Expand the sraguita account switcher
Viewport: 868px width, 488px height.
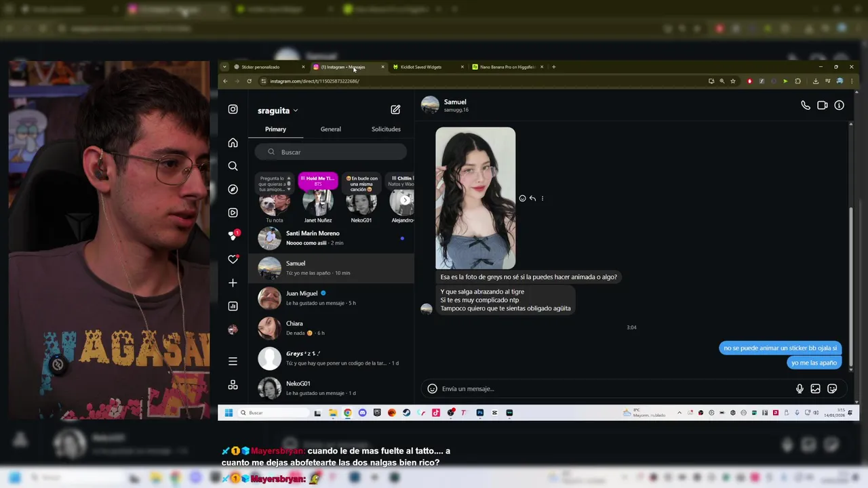277,110
